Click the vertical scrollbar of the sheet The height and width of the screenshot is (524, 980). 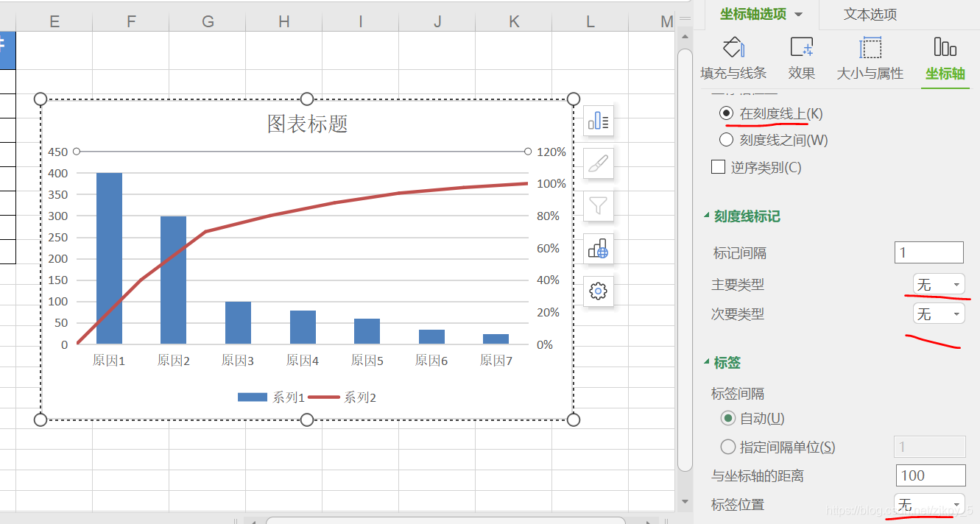point(685,260)
